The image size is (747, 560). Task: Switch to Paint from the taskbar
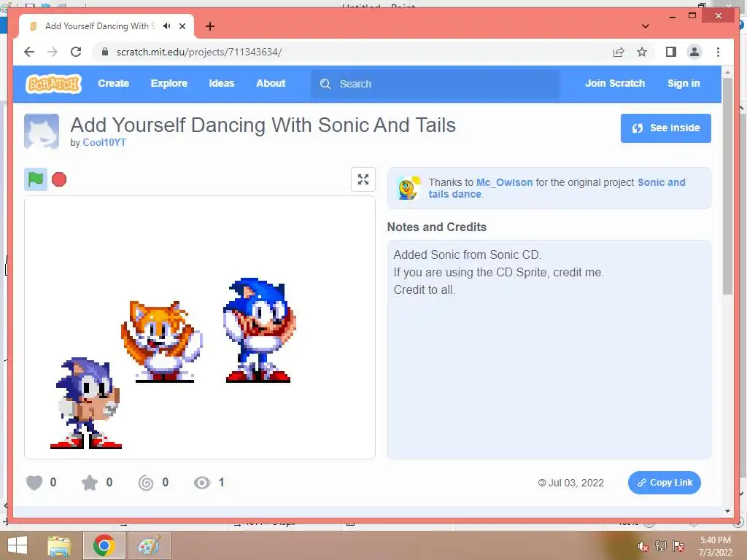(x=149, y=545)
